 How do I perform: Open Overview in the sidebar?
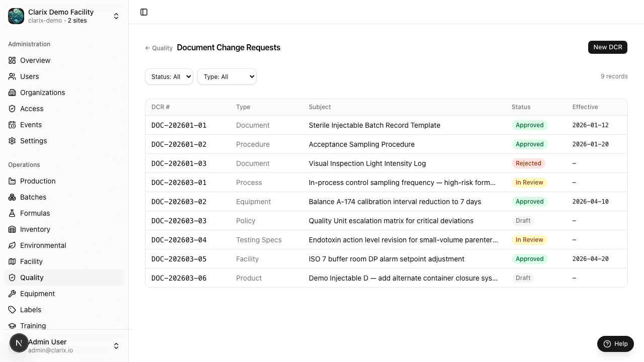coord(64,60)
